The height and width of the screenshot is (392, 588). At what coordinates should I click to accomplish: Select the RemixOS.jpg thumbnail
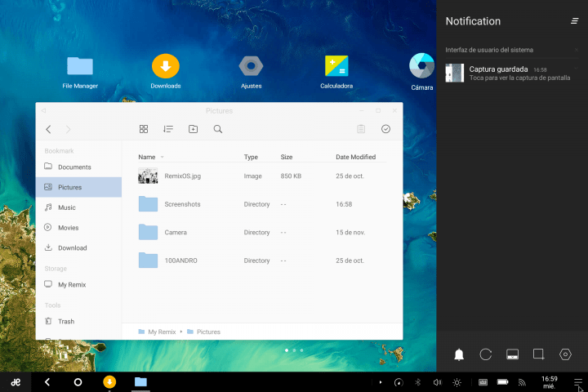coord(148,176)
